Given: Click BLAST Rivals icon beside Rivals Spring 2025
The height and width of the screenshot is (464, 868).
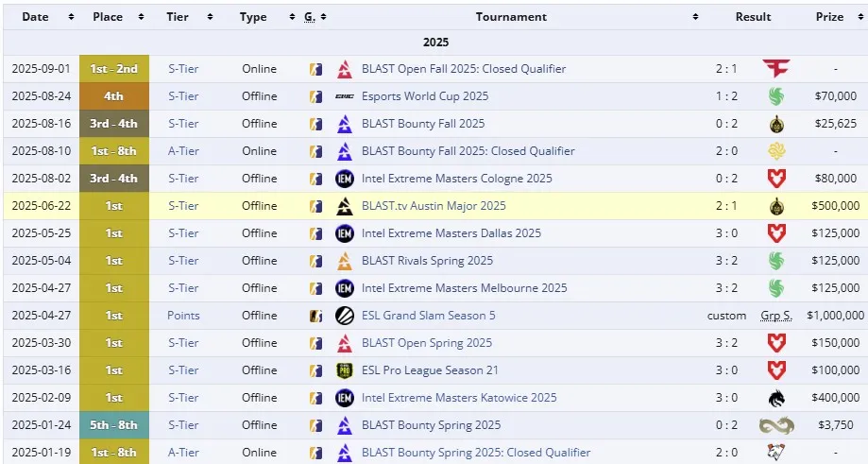Looking at the screenshot, I should 345,261.
